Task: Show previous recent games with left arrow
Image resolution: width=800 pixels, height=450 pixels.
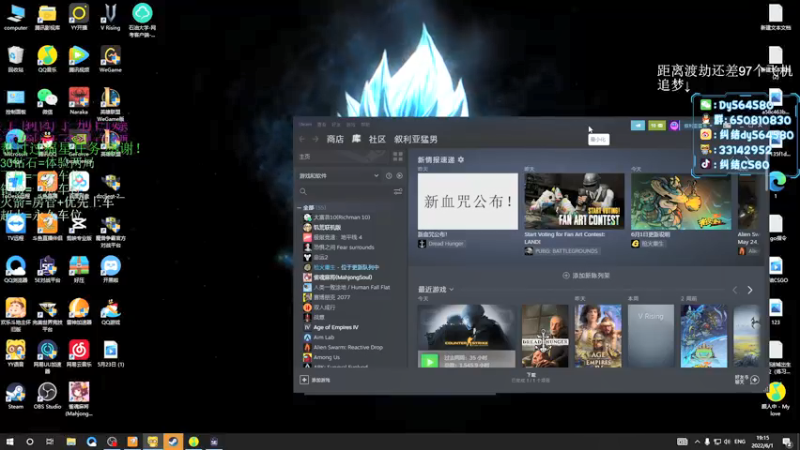Action: 735,290
